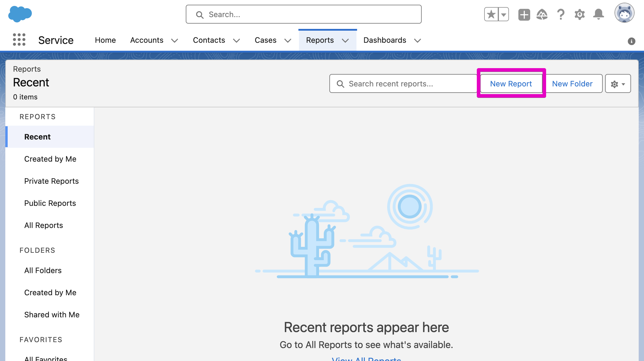644x361 pixels.
Task: Click the Favorites star icon
Action: 491,14
